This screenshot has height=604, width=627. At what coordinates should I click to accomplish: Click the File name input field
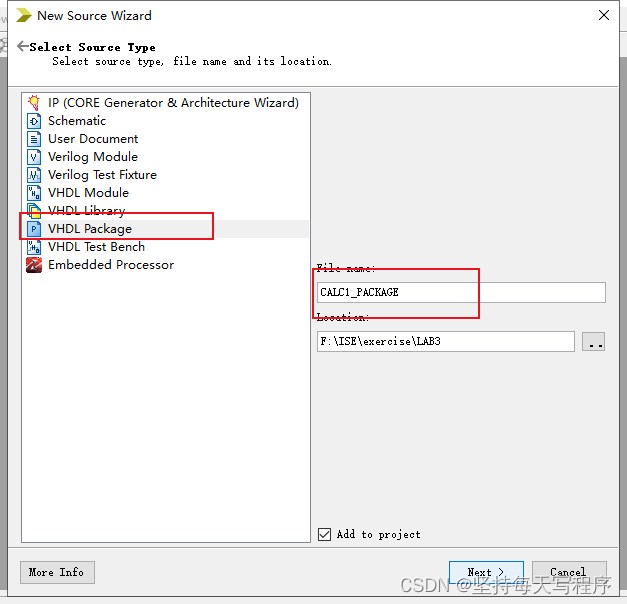(x=460, y=292)
